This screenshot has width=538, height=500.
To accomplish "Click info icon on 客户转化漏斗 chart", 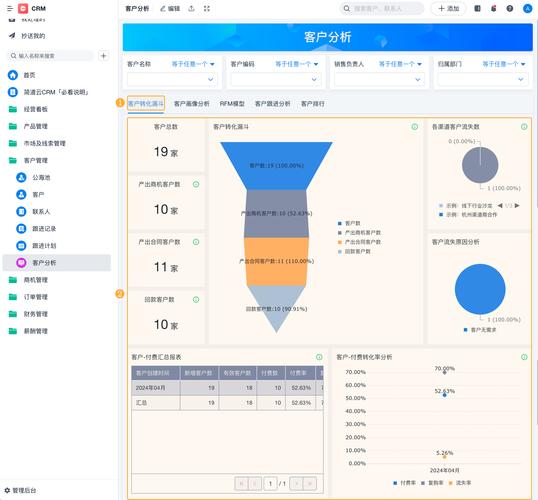I will [x=414, y=127].
